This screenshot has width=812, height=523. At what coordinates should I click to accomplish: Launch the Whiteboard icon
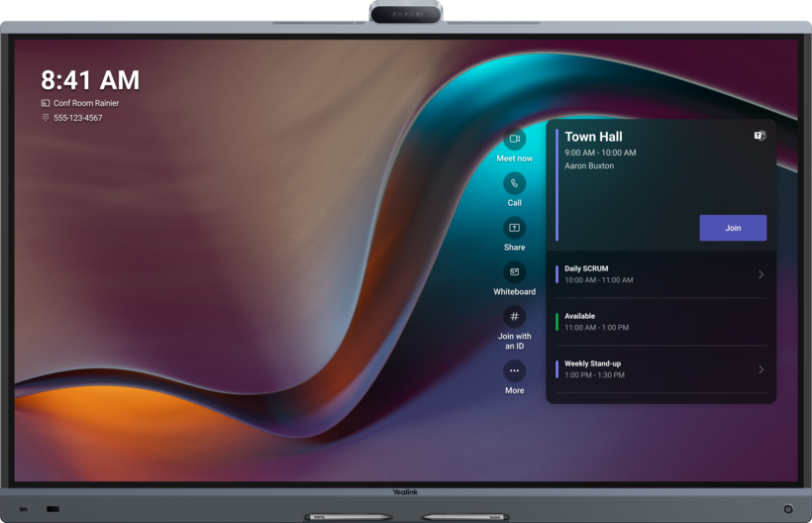coord(514,272)
